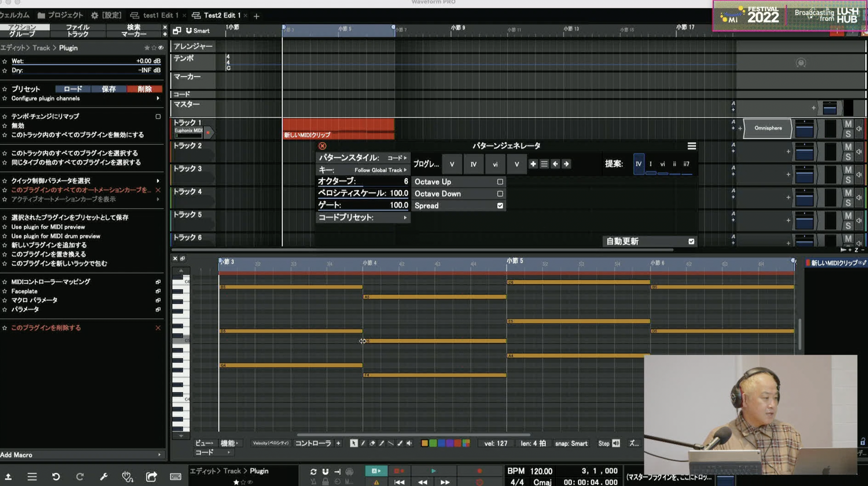Click the ロード preset button
The image size is (868, 486).
(x=73, y=89)
